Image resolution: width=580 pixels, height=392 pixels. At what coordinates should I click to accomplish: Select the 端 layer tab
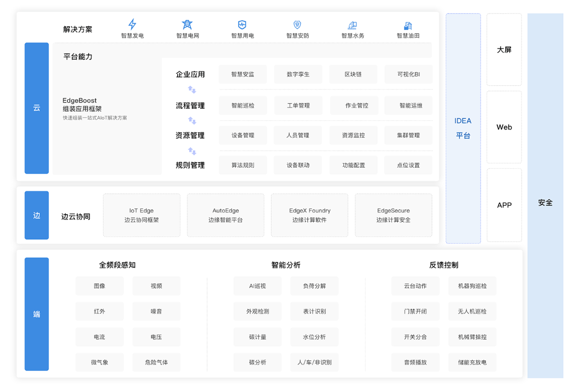(37, 314)
